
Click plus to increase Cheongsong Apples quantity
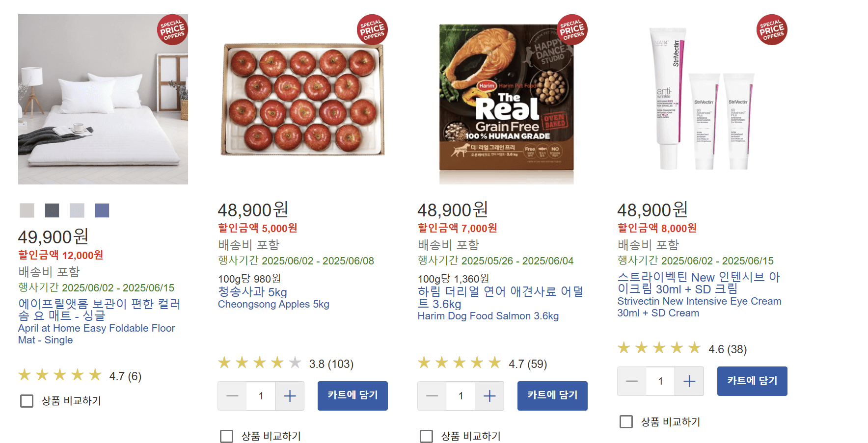coord(290,396)
